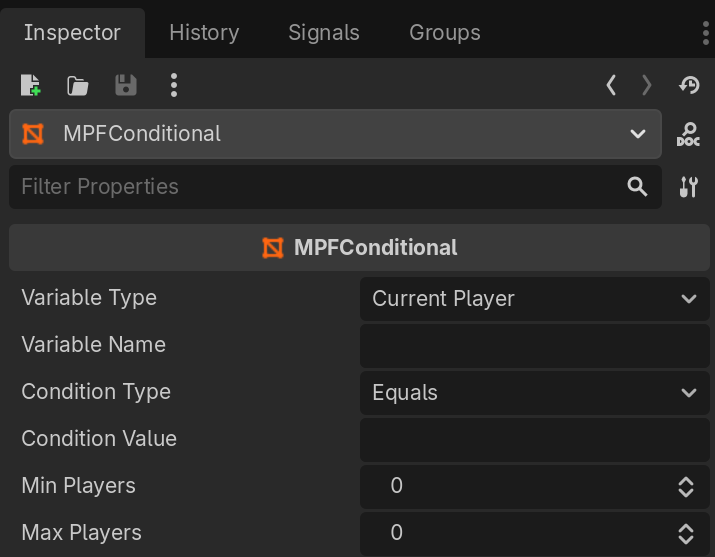Open the Groups tab
This screenshot has height=557, width=715.
[445, 32]
